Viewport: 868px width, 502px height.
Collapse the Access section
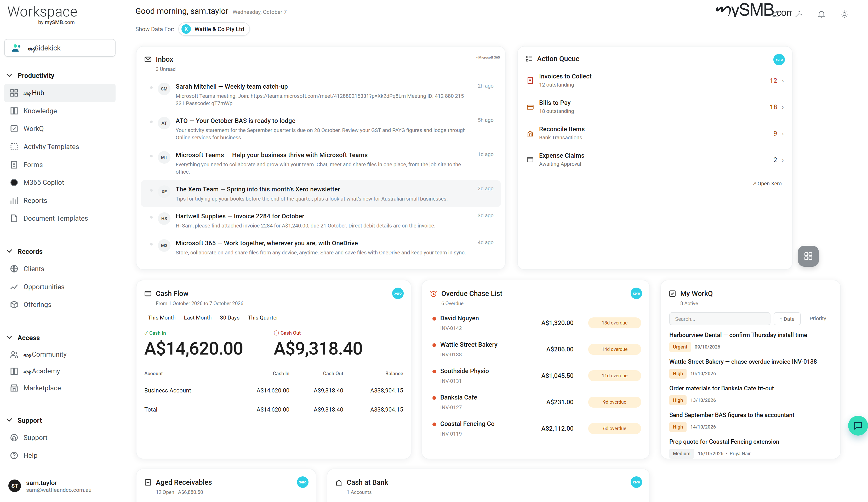pyautogui.click(x=10, y=338)
